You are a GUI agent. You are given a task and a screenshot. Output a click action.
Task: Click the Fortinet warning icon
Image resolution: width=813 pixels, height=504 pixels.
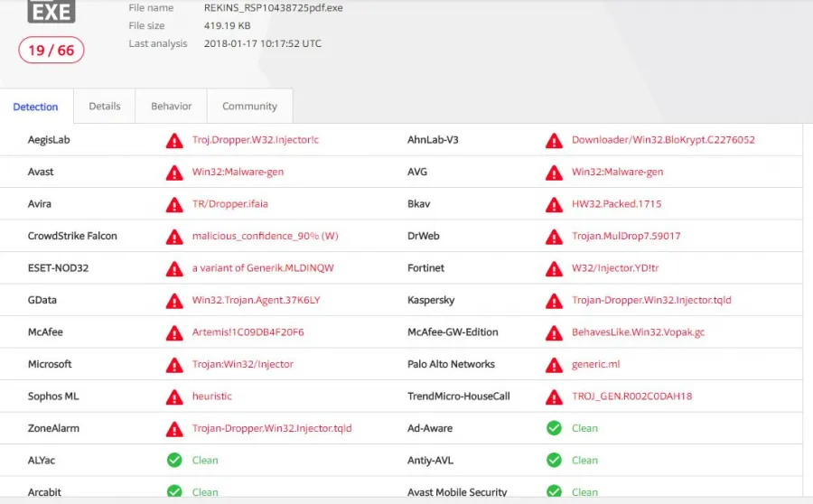coord(554,269)
